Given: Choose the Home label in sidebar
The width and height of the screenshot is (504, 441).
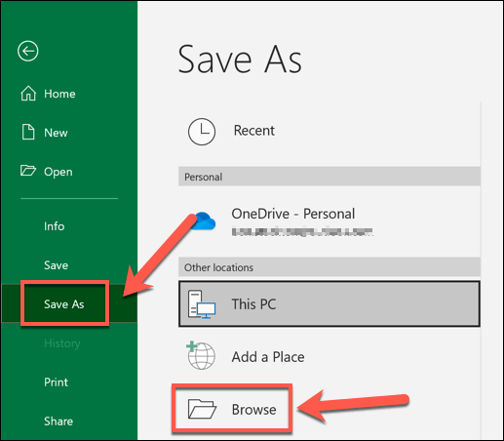Looking at the screenshot, I should click(x=59, y=94).
